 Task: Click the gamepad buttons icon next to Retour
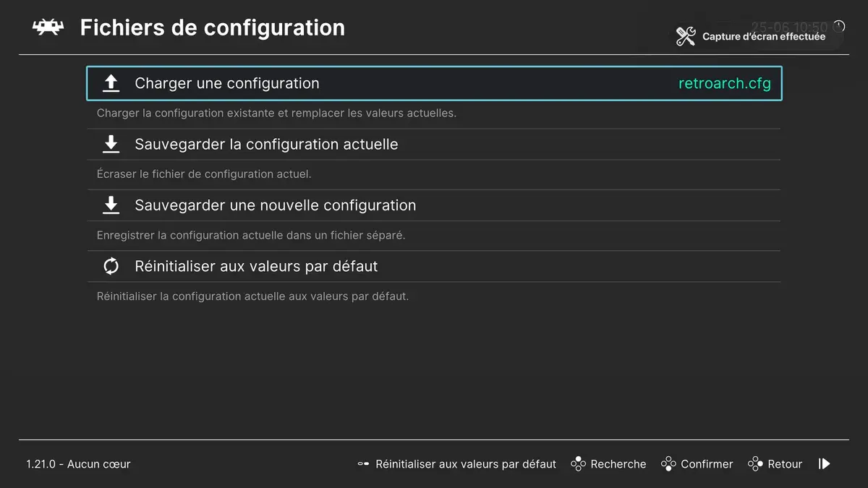[x=756, y=463]
